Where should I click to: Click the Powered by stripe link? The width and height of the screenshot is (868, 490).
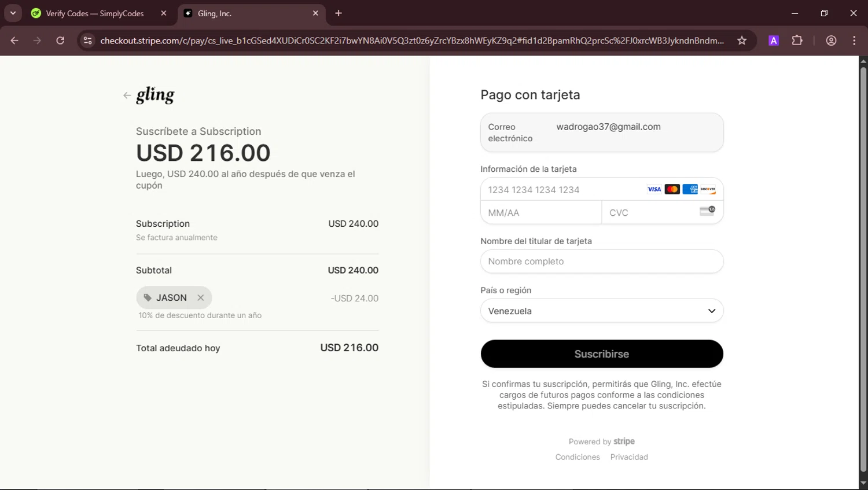pos(602,441)
